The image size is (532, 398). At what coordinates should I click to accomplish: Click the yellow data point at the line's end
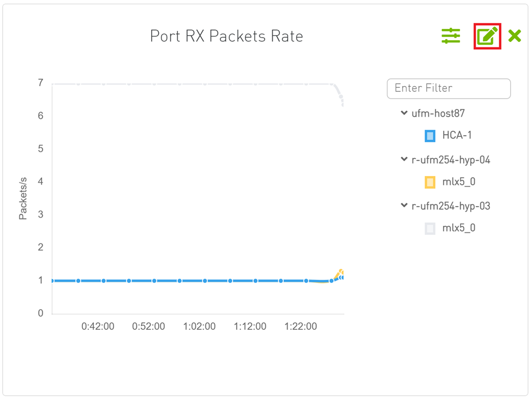click(x=342, y=272)
